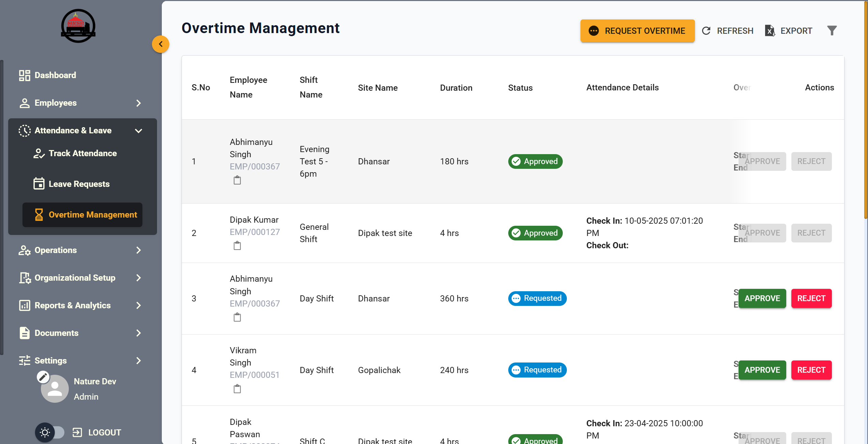This screenshot has height=444, width=868.
Task: Click the edit pencil on profile avatar
Action: click(43, 377)
